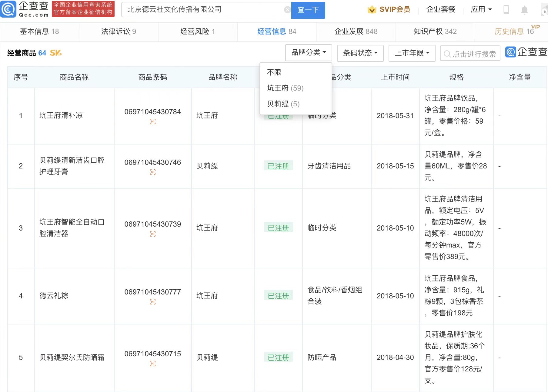Switch to 基本信息 18 tab
The height and width of the screenshot is (392, 548).
pyautogui.click(x=39, y=32)
